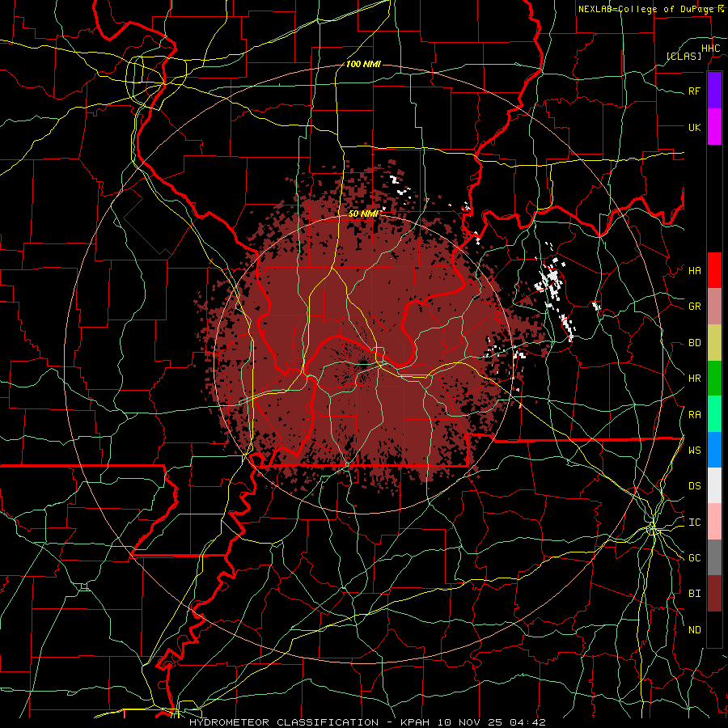This screenshot has height=728, width=728.
Task: Click the BD legend label
Action: coord(694,343)
